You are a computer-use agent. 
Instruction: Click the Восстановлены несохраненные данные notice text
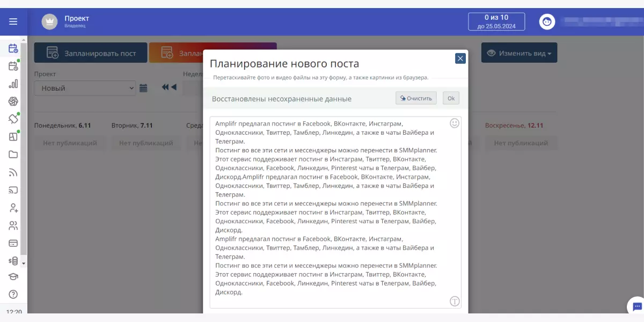pyautogui.click(x=282, y=99)
